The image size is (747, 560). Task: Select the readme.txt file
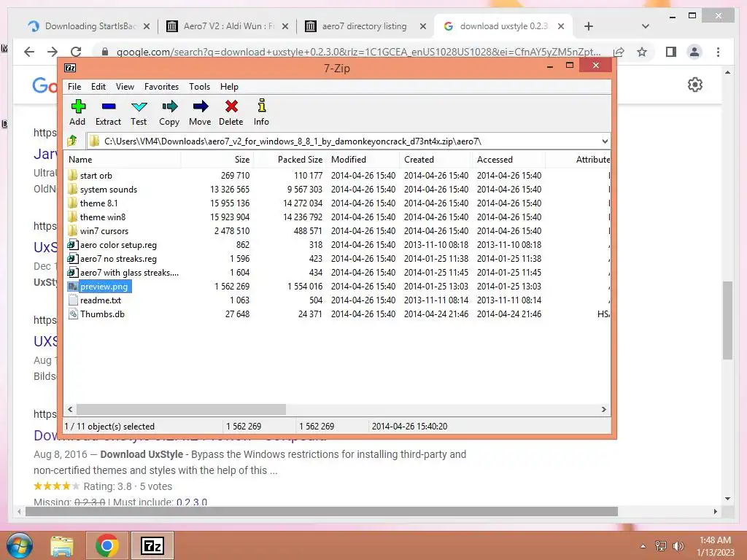coord(94,300)
